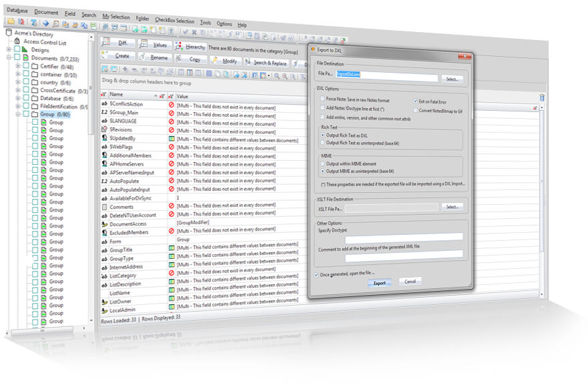Enable Force Note: Save in raw Notes format
This screenshot has width=588, height=387.
click(322, 99)
